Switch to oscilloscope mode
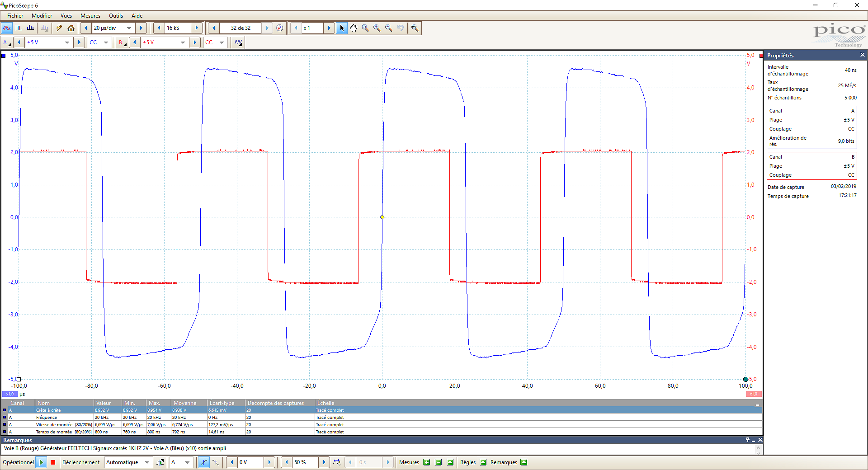868x470 pixels. 7,28
